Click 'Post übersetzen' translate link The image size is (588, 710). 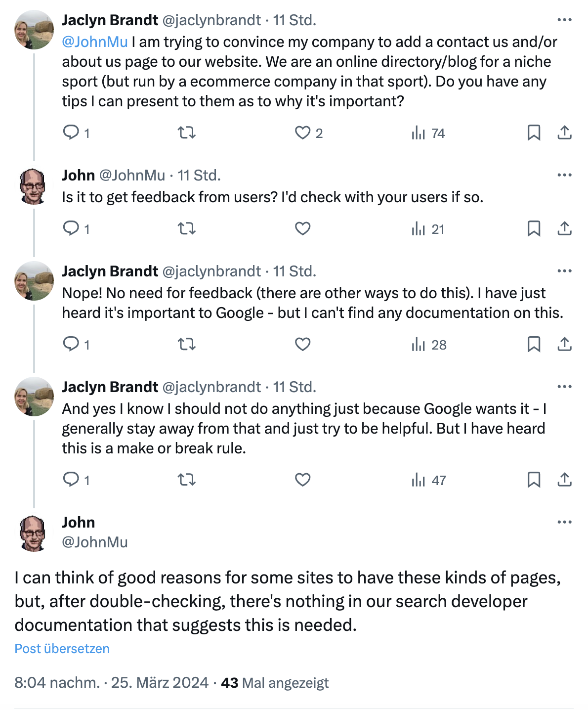pos(62,649)
